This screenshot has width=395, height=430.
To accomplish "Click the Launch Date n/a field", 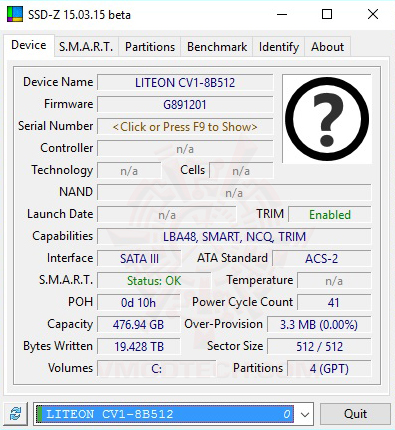I will pos(167,215).
